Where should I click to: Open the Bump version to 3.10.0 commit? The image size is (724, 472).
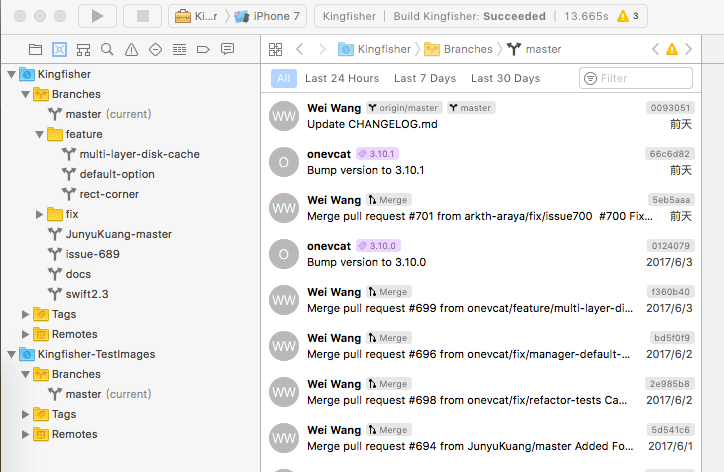pyautogui.click(x=481, y=254)
